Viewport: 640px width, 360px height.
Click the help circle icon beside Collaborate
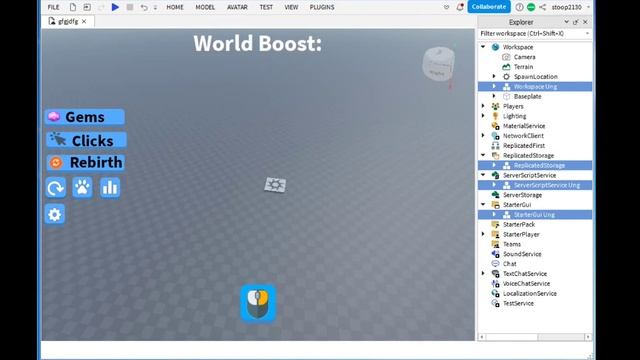click(x=519, y=7)
